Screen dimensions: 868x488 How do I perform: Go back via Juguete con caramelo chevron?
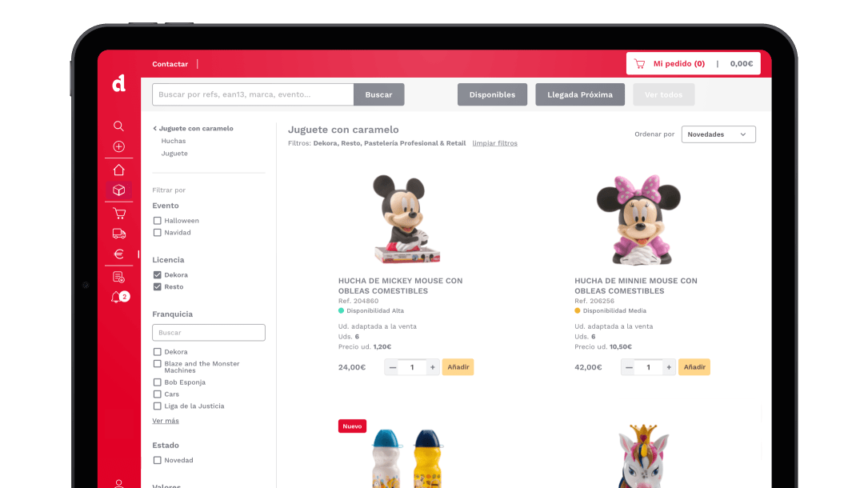(155, 128)
